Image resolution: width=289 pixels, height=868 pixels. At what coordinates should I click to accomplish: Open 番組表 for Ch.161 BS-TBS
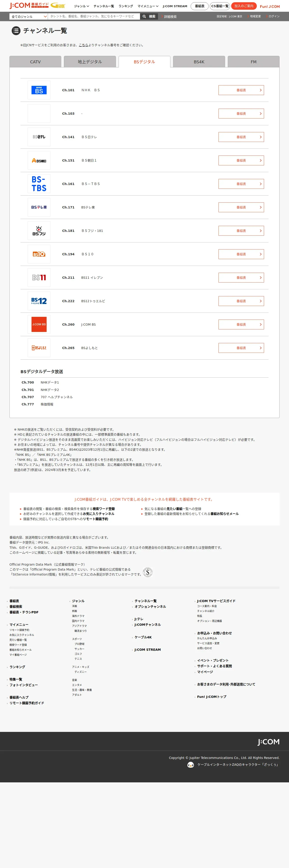[x=241, y=184]
